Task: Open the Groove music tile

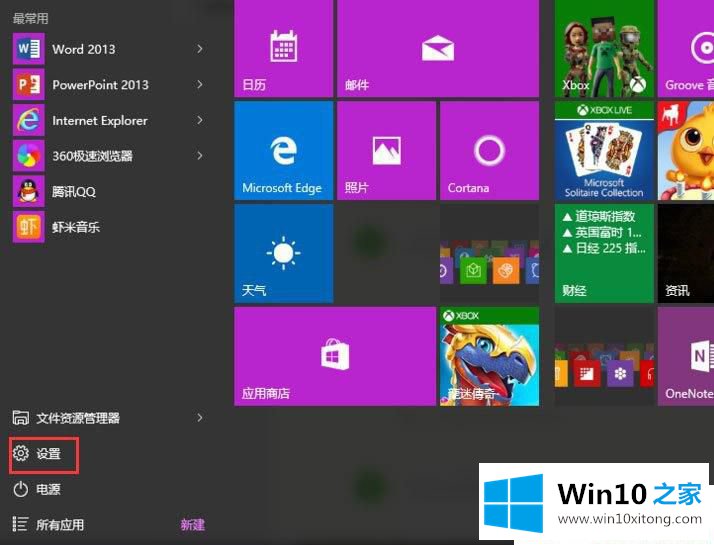Action: [686, 48]
